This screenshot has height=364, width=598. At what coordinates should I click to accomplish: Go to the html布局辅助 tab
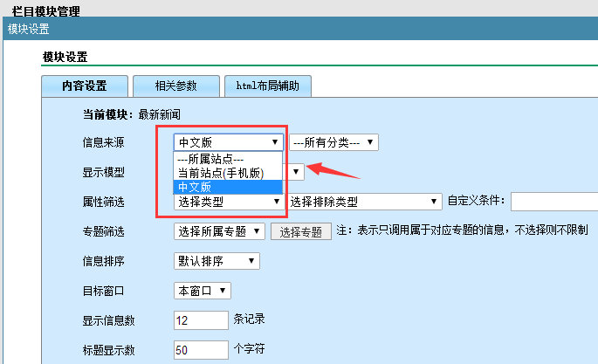tap(267, 86)
